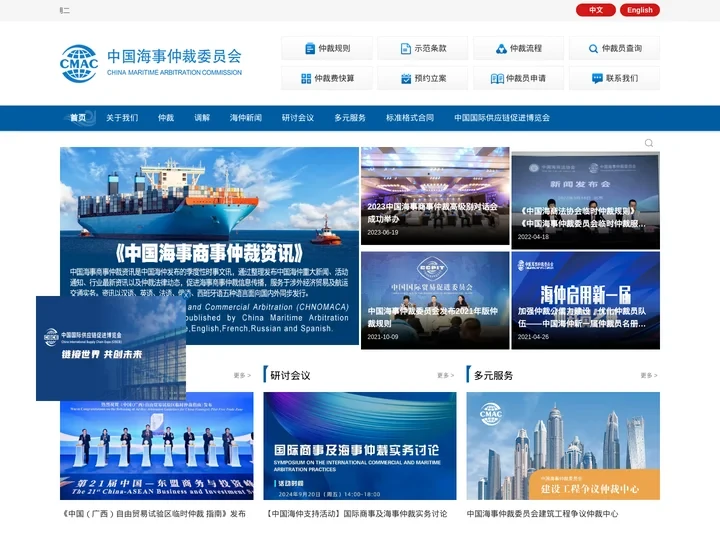Click the search magnifier icon below navigation

pos(649,143)
